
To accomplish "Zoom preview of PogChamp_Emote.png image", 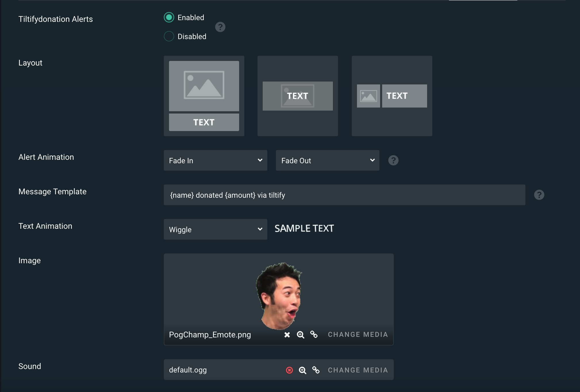I will [x=301, y=335].
